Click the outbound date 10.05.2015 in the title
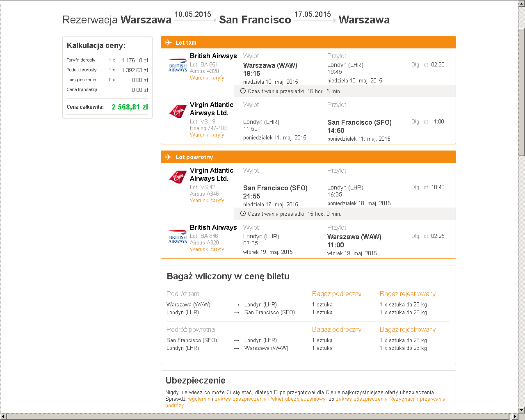The height and width of the screenshot is (420, 525). [x=193, y=14]
